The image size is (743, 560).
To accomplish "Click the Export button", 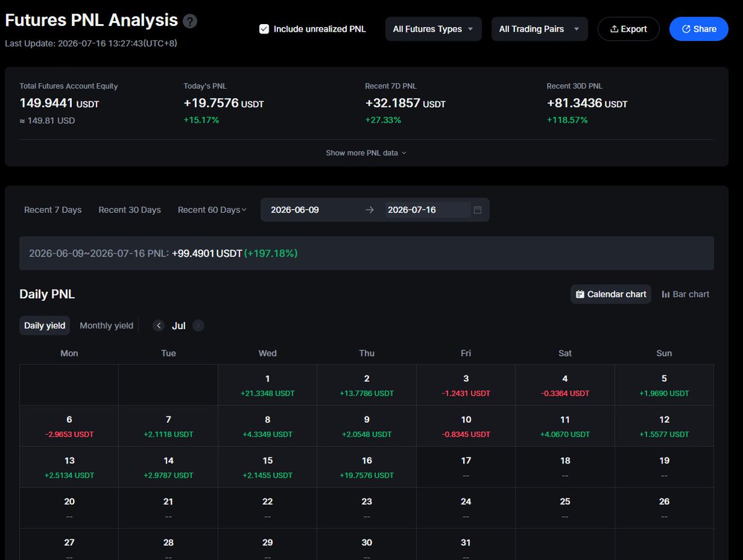I will click(628, 29).
